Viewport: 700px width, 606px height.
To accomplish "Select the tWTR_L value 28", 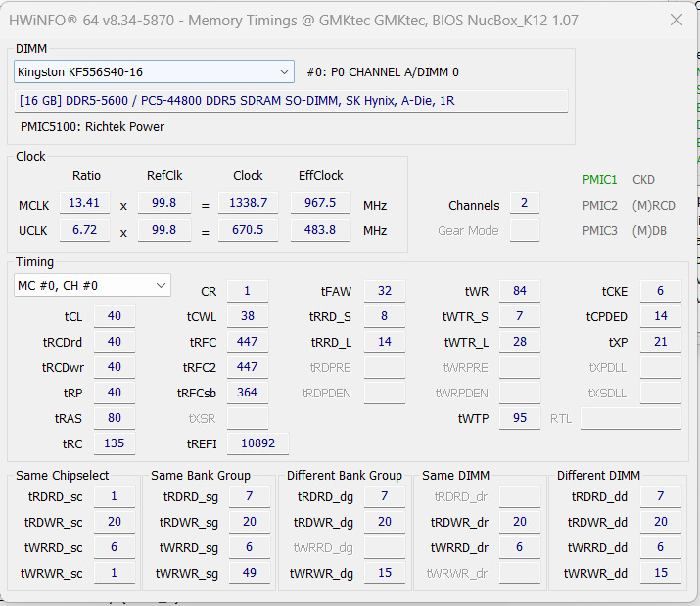I will 520,342.
